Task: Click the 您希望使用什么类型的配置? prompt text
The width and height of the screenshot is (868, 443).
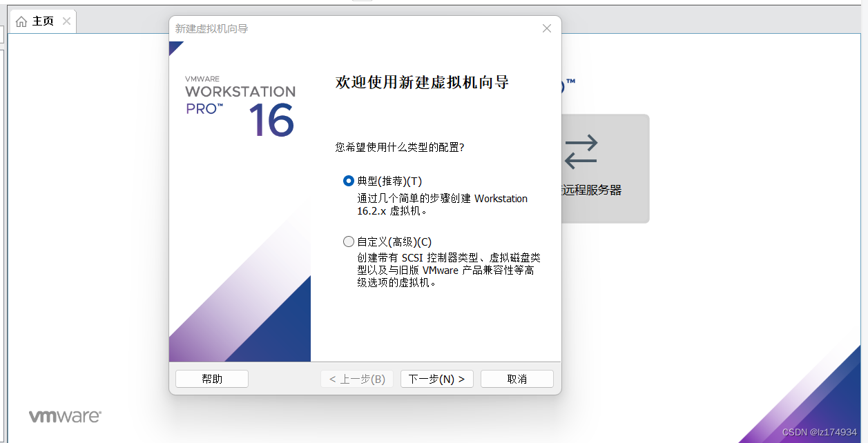Action: point(399,147)
